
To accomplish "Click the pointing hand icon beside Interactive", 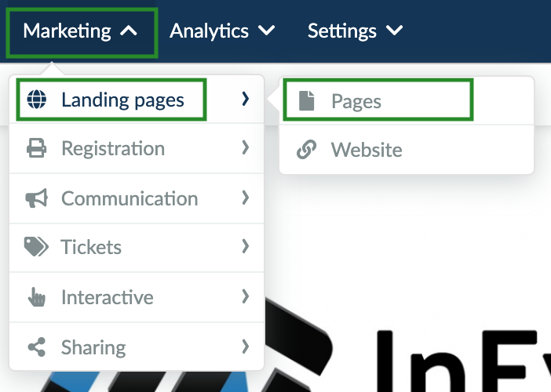I will [37, 297].
